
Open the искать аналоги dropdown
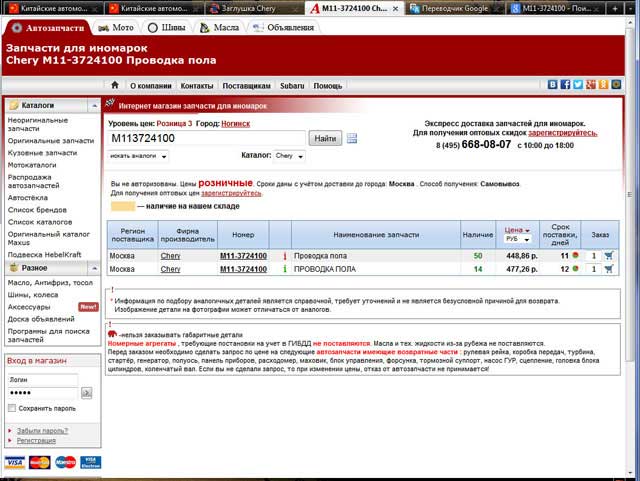138,156
